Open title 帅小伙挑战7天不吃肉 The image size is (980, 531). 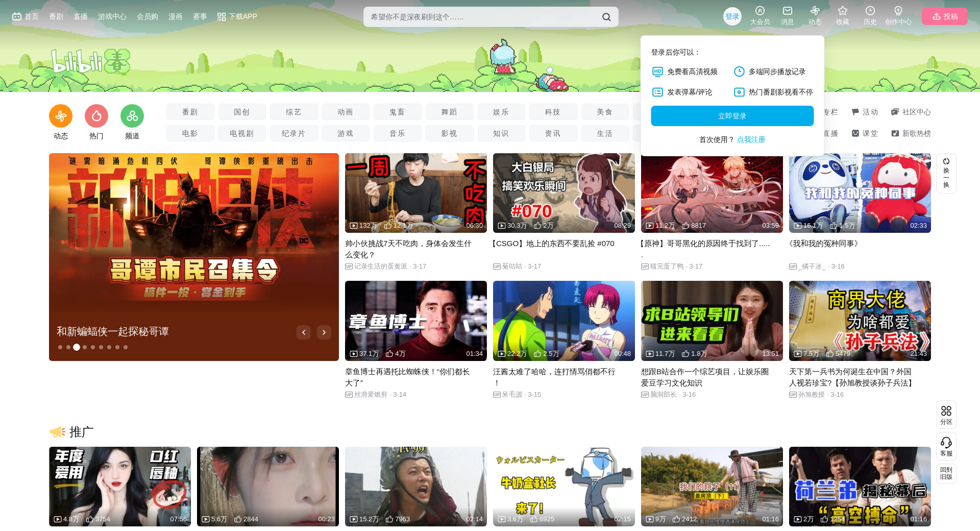pos(408,249)
